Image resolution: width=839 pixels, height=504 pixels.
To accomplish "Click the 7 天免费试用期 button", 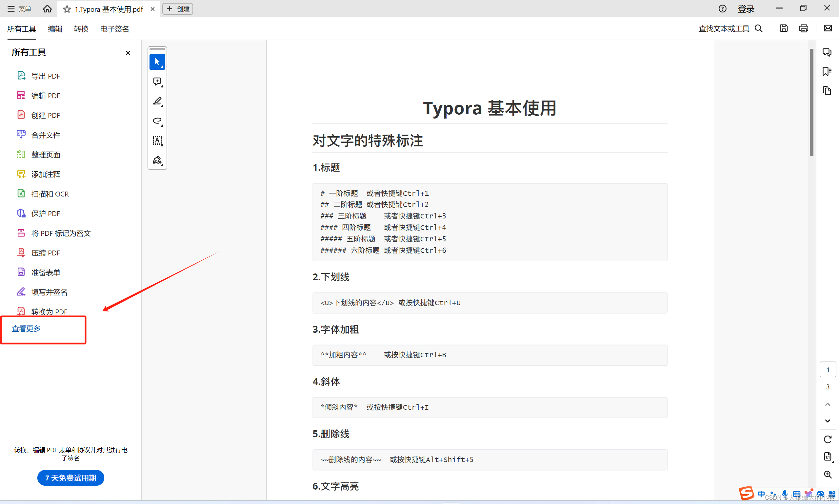I will click(71, 477).
